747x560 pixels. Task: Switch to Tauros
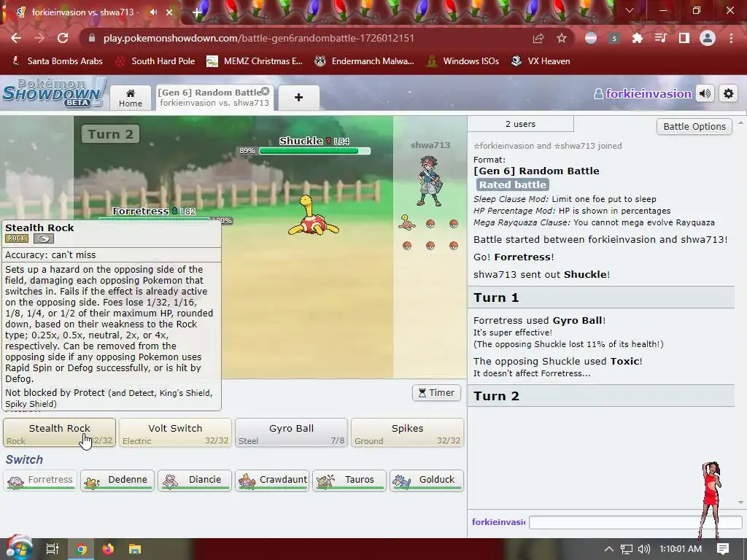pos(349,480)
